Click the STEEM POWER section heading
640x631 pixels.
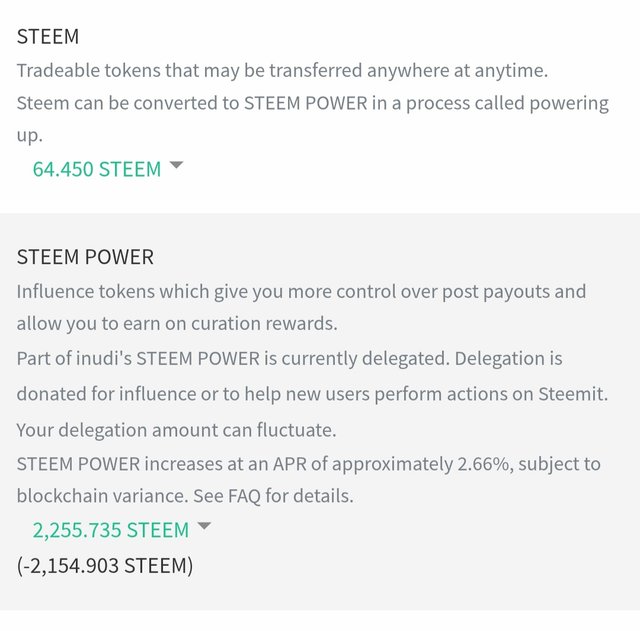pos(85,257)
